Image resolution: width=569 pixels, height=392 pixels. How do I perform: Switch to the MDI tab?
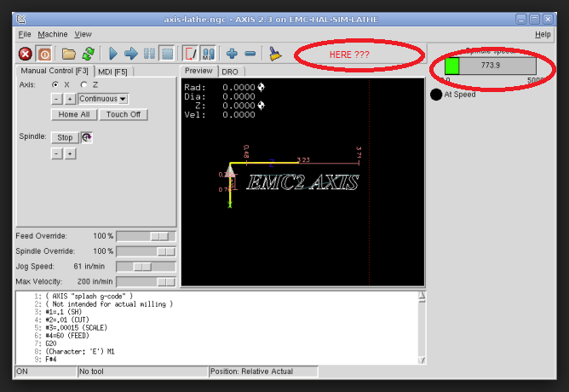tap(113, 72)
